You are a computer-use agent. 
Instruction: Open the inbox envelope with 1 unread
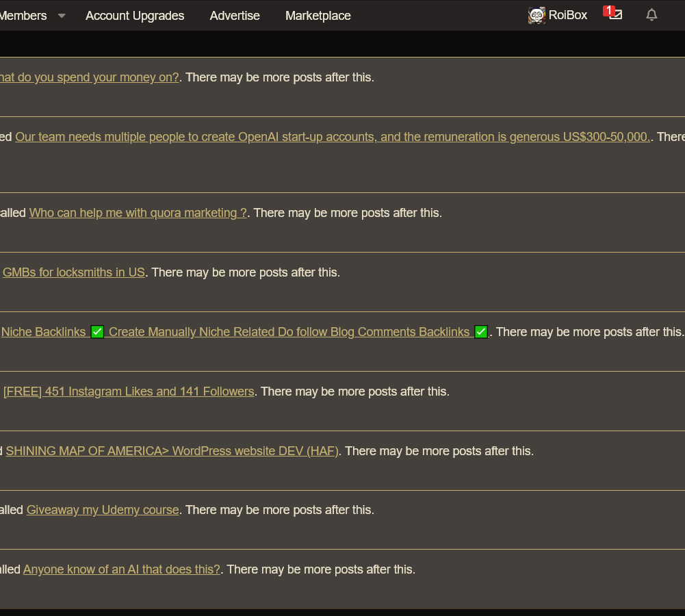pyautogui.click(x=613, y=14)
